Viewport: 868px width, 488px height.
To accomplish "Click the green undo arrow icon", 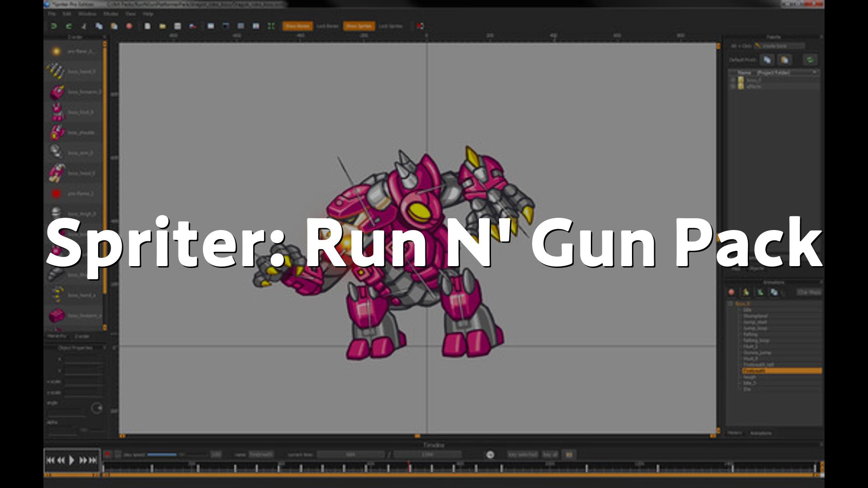I will pos(53,26).
